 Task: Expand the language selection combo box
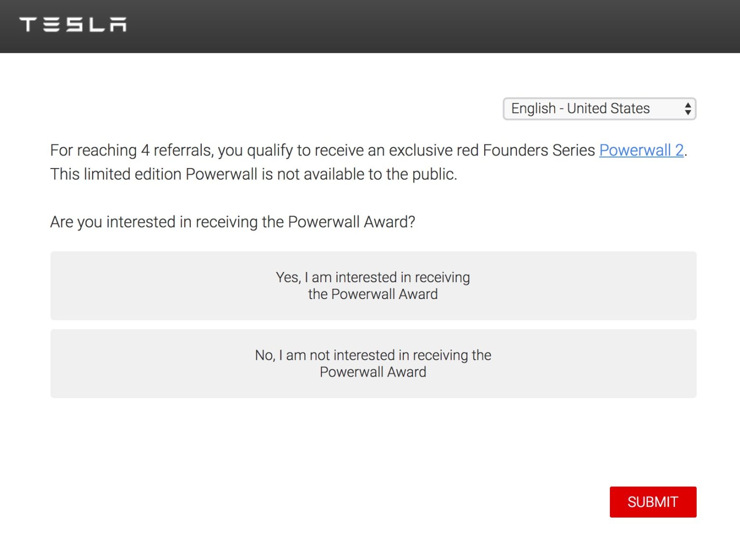coord(599,109)
